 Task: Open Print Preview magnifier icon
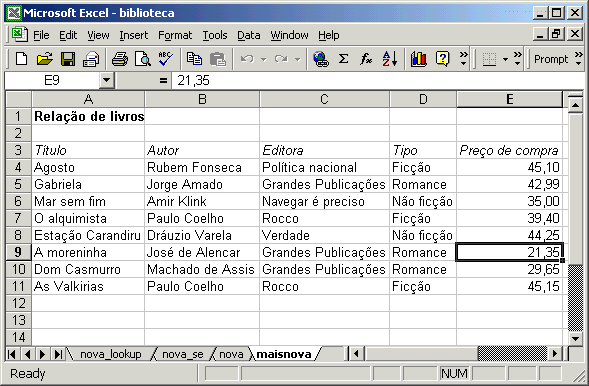coord(143,59)
